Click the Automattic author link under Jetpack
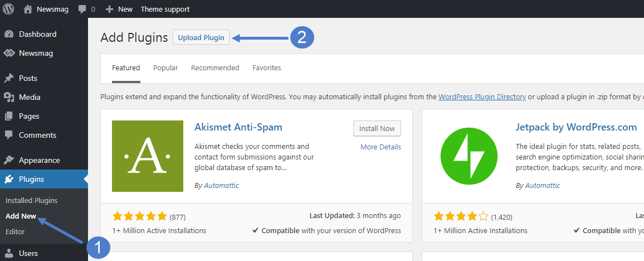The width and height of the screenshot is (644, 261). 543,185
